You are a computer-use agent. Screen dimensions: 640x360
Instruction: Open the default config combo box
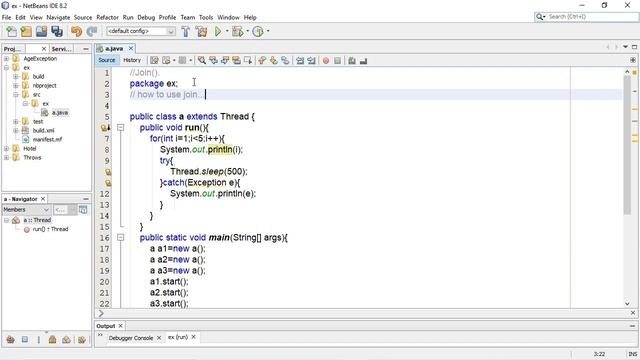tap(141, 31)
